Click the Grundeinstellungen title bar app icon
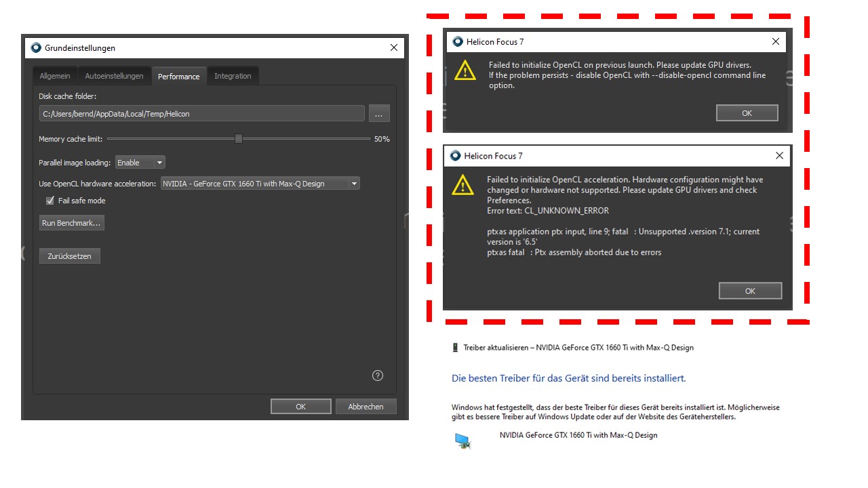 pyautogui.click(x=36, y=47)
